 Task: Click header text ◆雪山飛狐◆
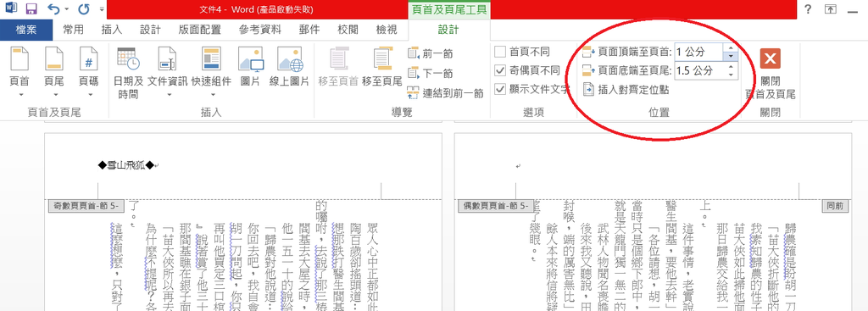[125, 165]
